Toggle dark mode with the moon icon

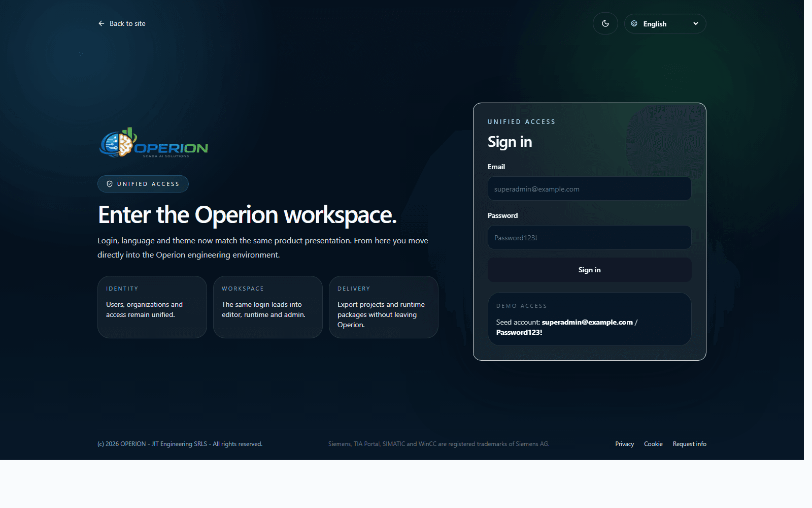tap(605, 23)
